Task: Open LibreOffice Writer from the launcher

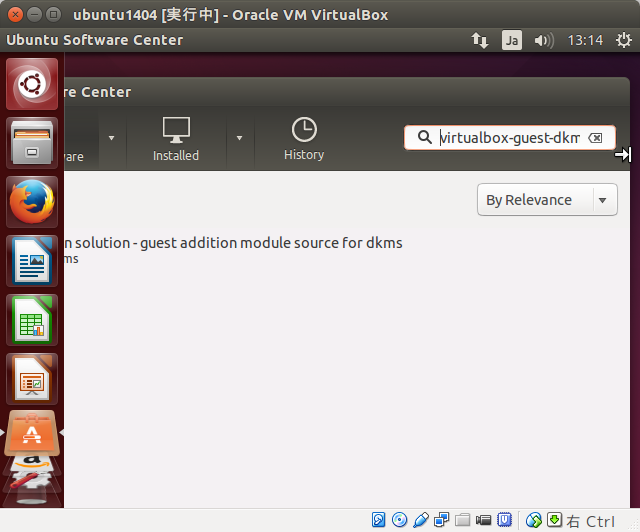Action: [32, 261]
